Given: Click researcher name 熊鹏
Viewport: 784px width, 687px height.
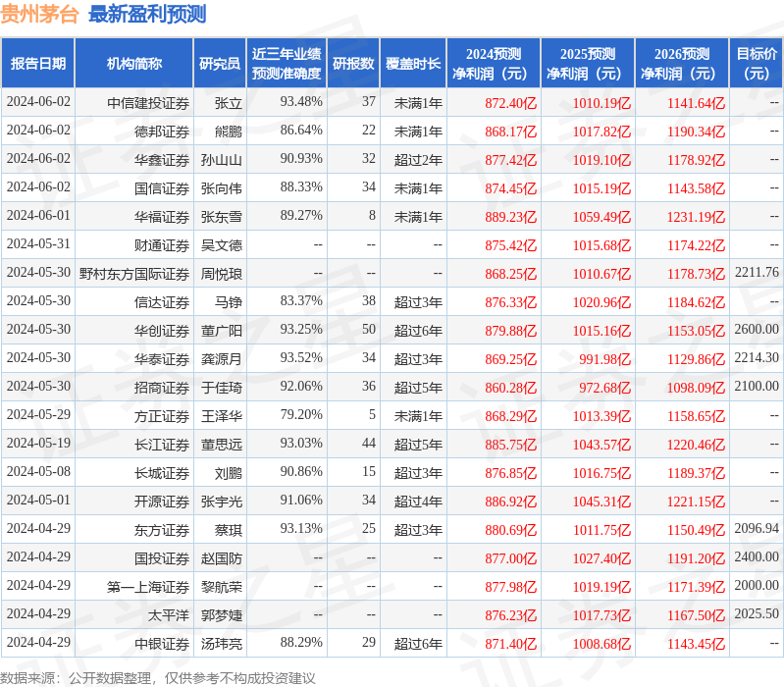Looking at the screenshot, I should tap(228, 132).
